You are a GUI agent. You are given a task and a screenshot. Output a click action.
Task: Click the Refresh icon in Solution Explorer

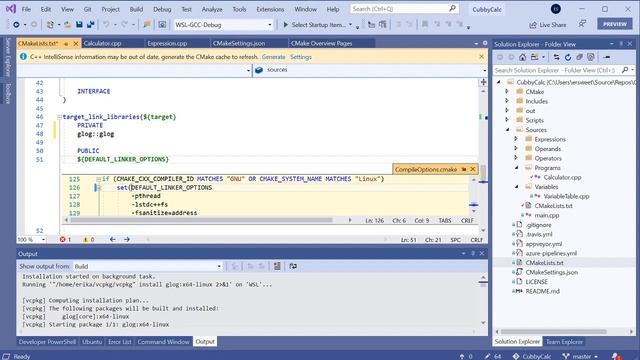[x=568, y=57]
